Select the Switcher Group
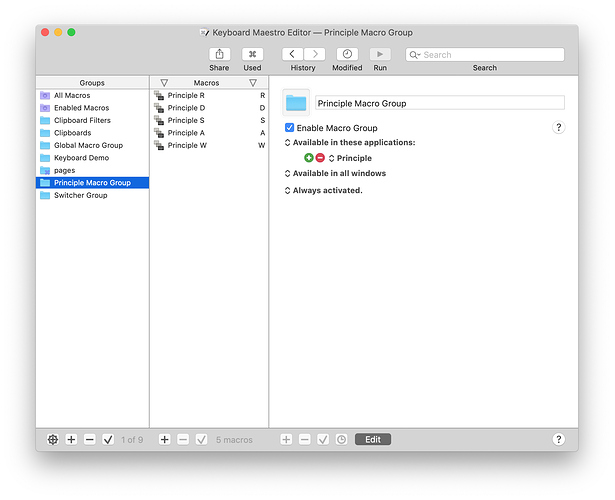The image size is (615, 500). [x=92, y=195]
